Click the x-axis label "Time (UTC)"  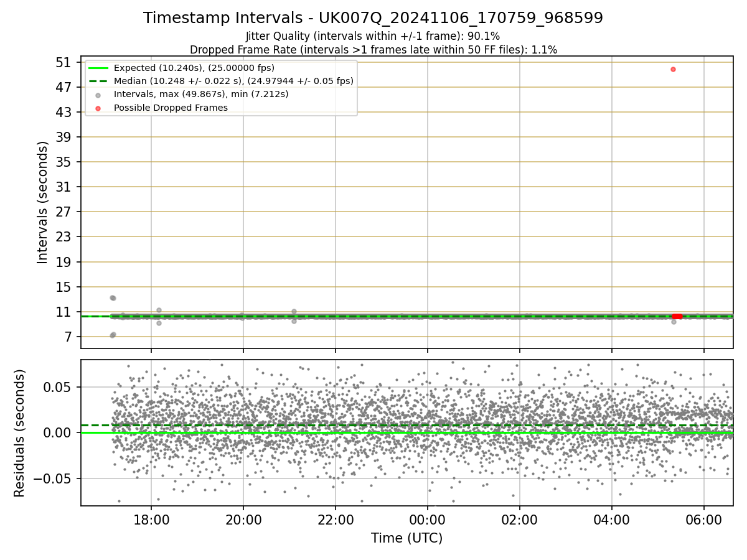(x=406, y=538)
